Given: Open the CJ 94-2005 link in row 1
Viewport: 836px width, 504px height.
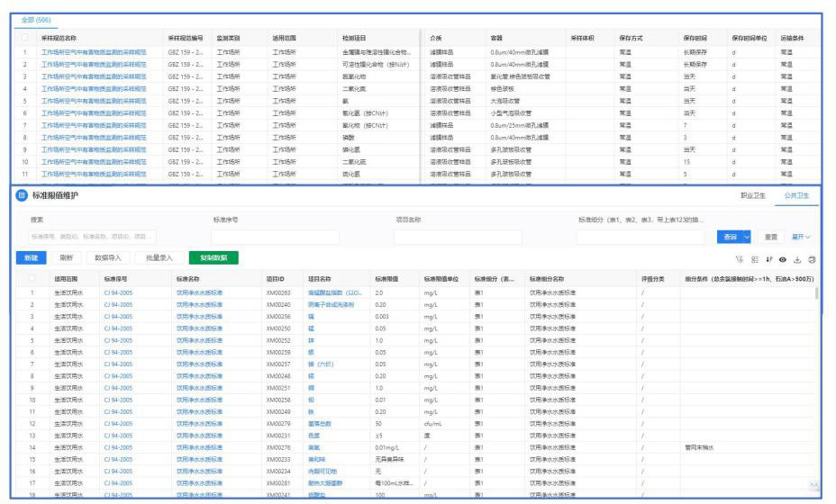Looking at the screenshot, I should tap(118, 292).
